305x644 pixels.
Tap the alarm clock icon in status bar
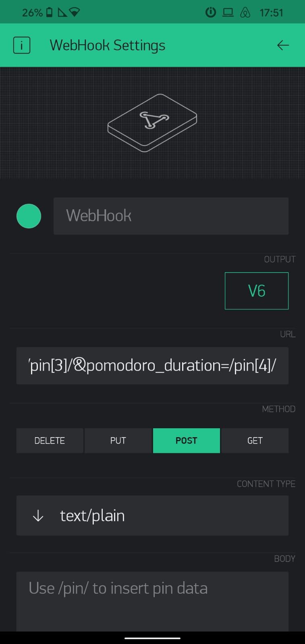pyautogui.click(x=210, y=12)
